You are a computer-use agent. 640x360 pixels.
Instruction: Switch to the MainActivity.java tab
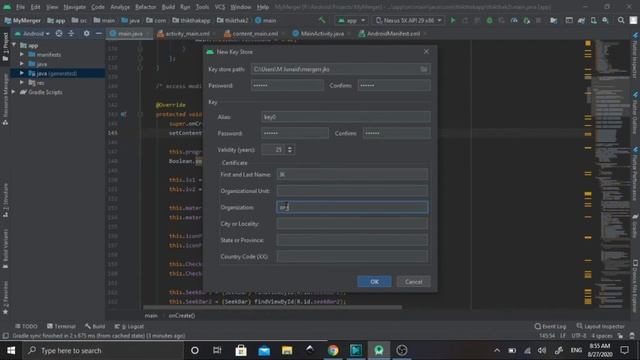[318, 33]
